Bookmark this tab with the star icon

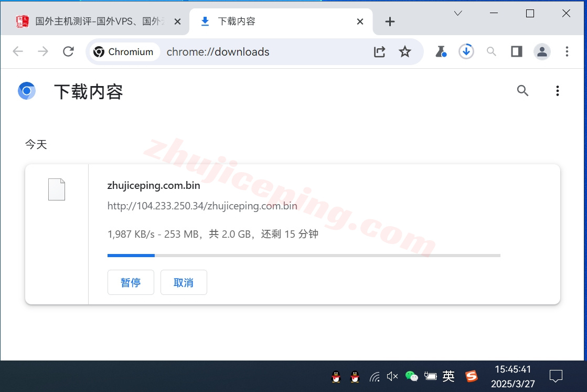point(404,51)
